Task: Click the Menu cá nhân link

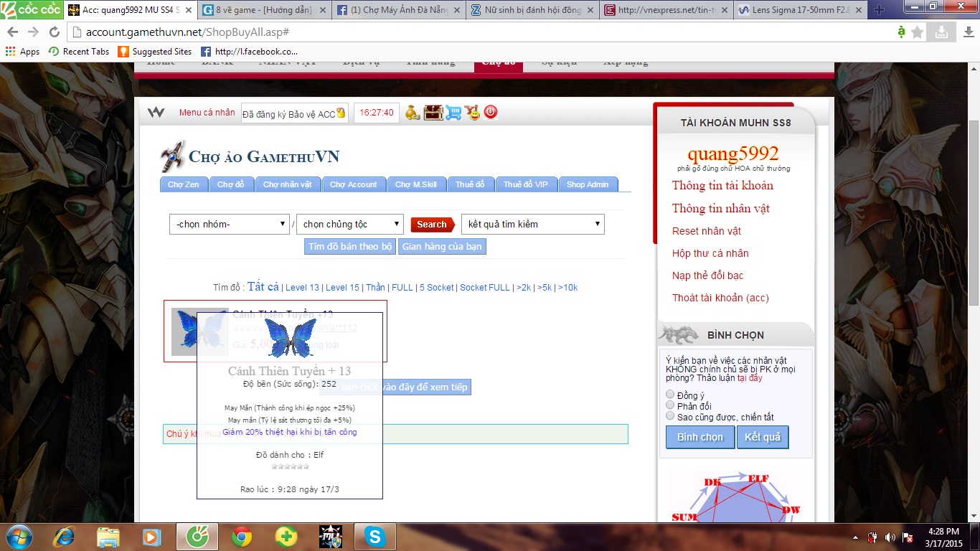Action: (207, 112)
